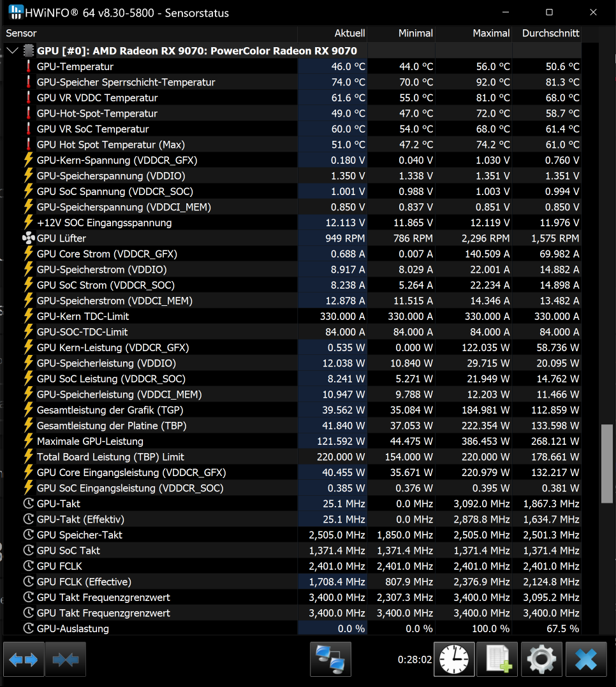Select the GPU VR VDDC Temperatur row label
Viewport: 616px width, 687px height.
point(97,98)
